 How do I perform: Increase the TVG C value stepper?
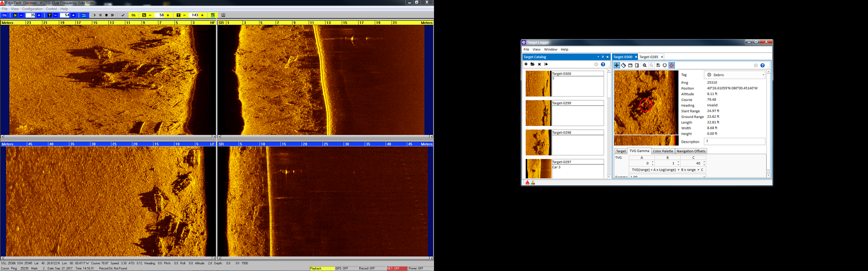704,162
